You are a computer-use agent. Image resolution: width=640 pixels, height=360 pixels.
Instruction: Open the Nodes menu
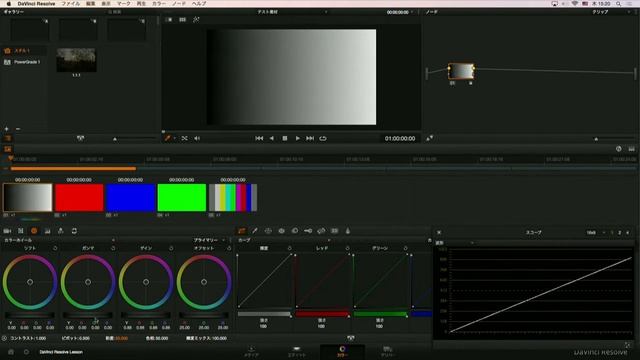tap(179, 4)
